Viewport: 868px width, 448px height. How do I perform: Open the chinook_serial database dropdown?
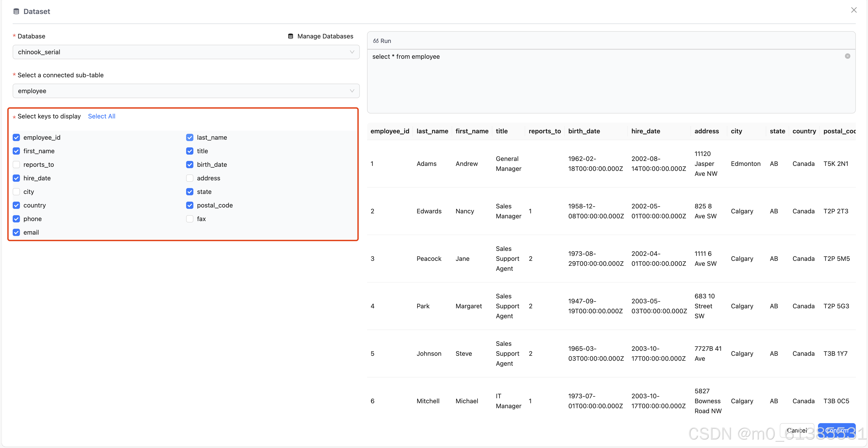(x=186, y=52)
